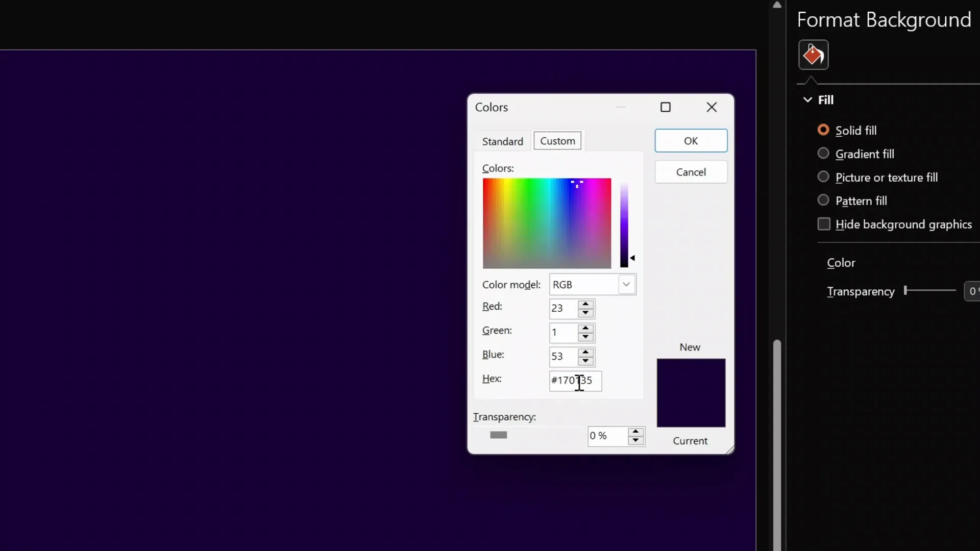
Task: Maximize the Colors dialog window
Action: (x=666, y=107)
